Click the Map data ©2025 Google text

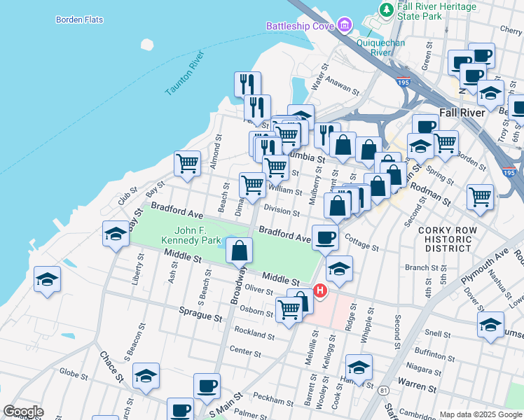pos(479,414)
